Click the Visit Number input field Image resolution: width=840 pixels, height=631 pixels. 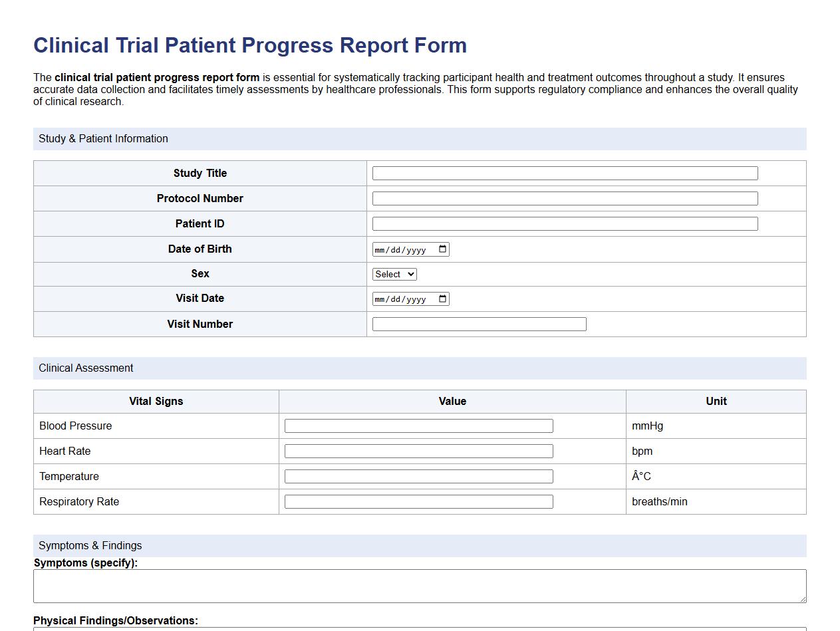(x=478, y=324)
